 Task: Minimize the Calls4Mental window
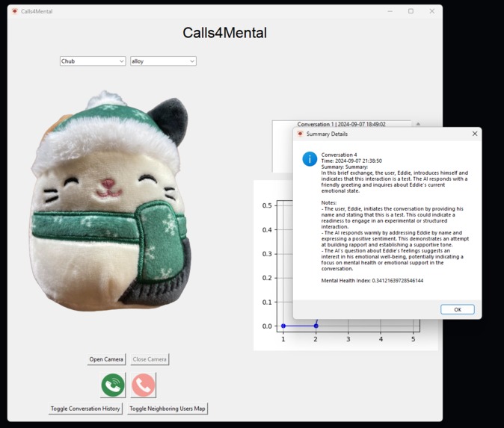point(390,11)
